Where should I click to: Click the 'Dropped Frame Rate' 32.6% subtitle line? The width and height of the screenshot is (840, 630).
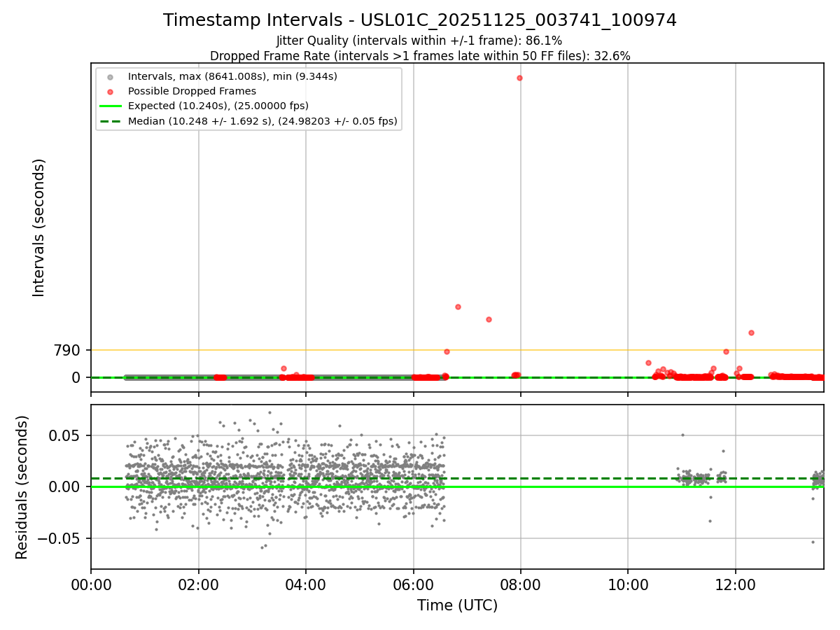pos(420,56)
